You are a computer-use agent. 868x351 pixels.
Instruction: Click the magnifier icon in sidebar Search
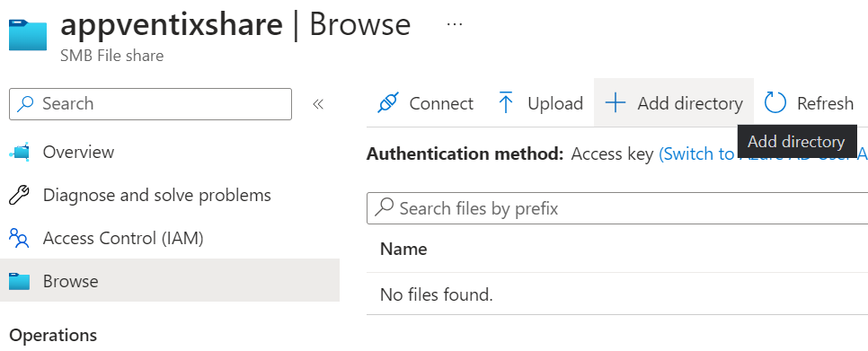26,103
